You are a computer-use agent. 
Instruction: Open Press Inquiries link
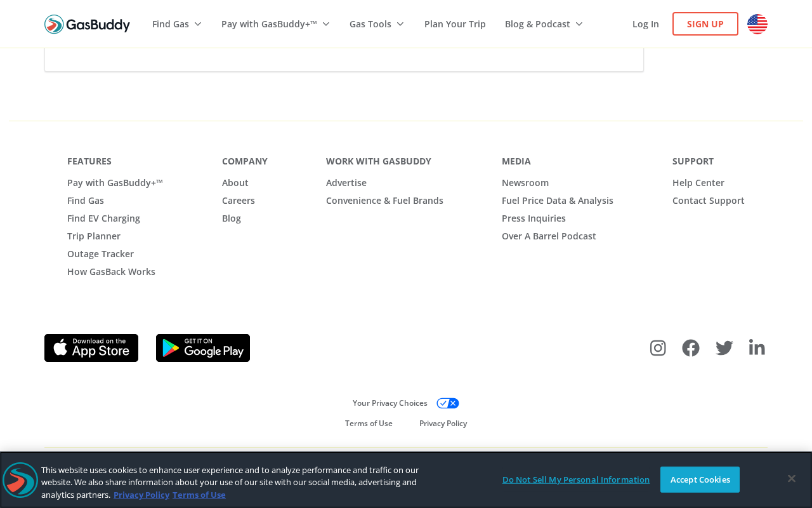(534, 218)
